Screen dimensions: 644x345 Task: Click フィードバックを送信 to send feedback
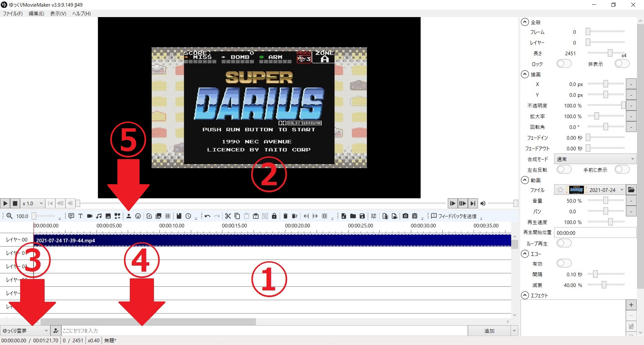coord(454,216)
